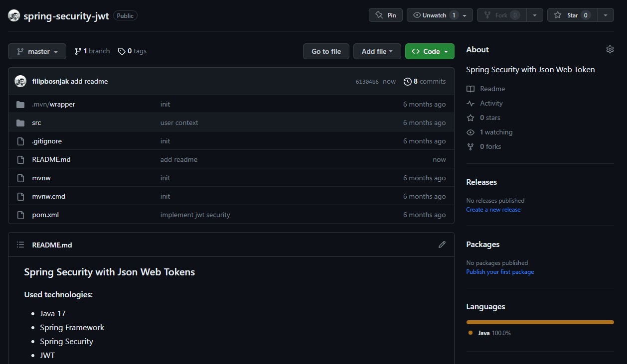Click the README.md panel header title
The image size is (627, 364).
pyautogui.click(x=52, y=245)
